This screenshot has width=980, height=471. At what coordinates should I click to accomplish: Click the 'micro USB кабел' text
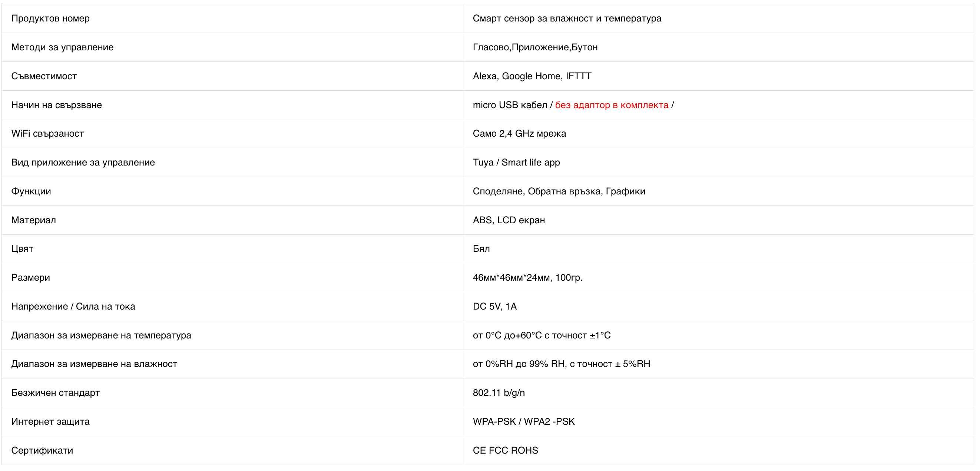(x=510, y=105)
